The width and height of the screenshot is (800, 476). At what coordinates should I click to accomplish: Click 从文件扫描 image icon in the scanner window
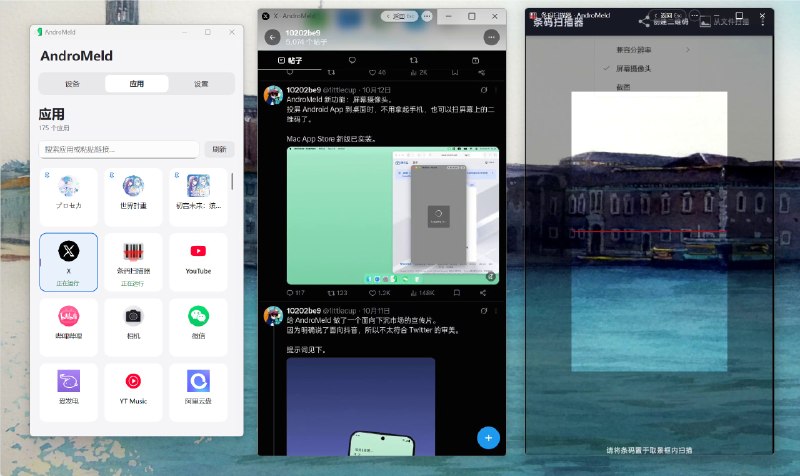pos(705,21)
